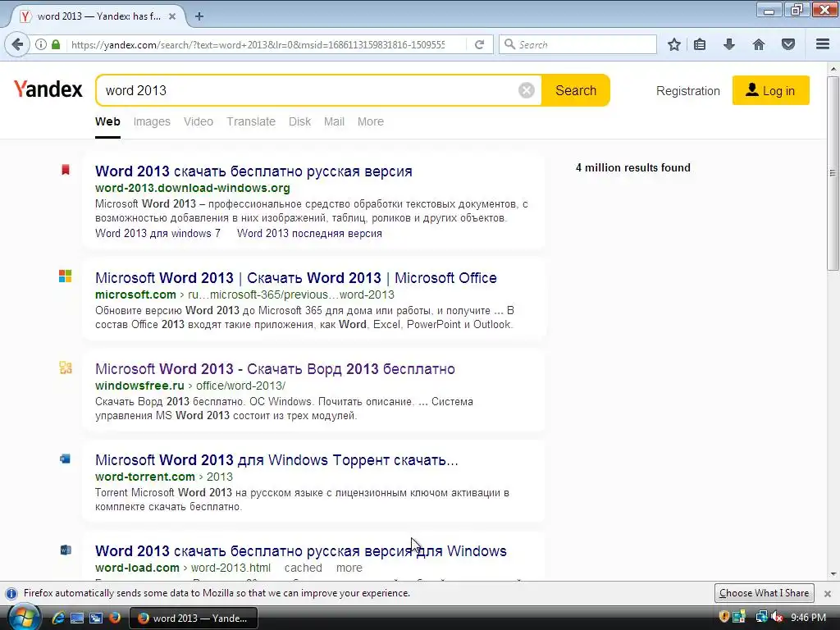Click the volume muted tray icon
The image size is (840, 630).
pos(778,617)
